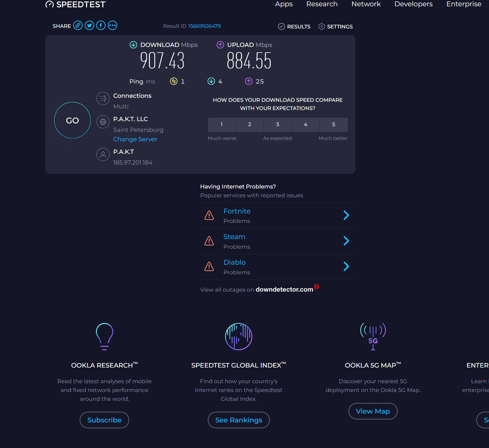Click the download value 907.43
This screenshot has height=448, width=489.
click(x=162, y=61)
